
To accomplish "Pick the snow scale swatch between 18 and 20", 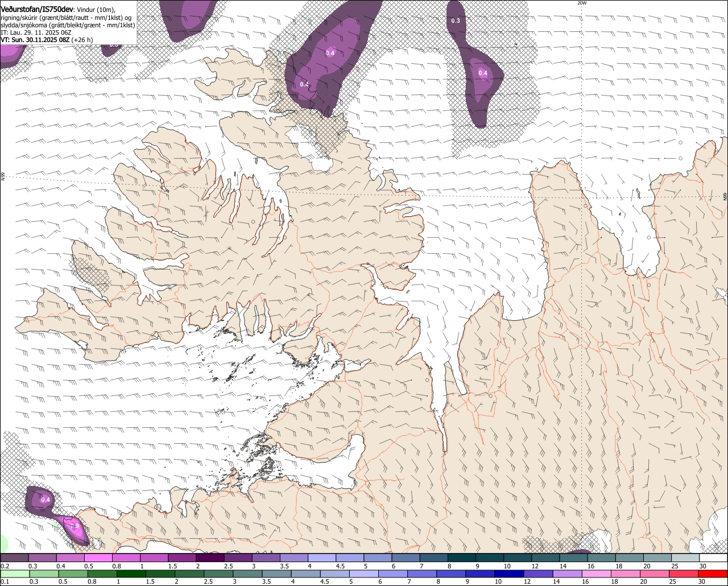I will 630,558.
